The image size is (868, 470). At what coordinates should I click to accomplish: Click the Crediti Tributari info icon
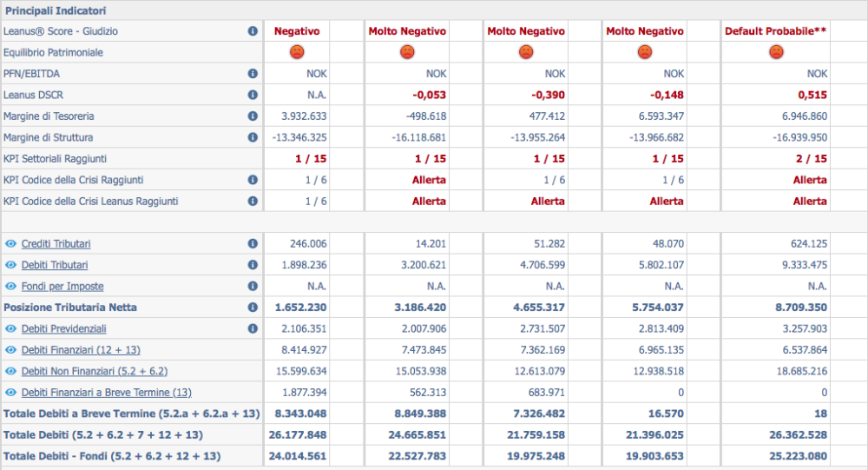[253, 243]
